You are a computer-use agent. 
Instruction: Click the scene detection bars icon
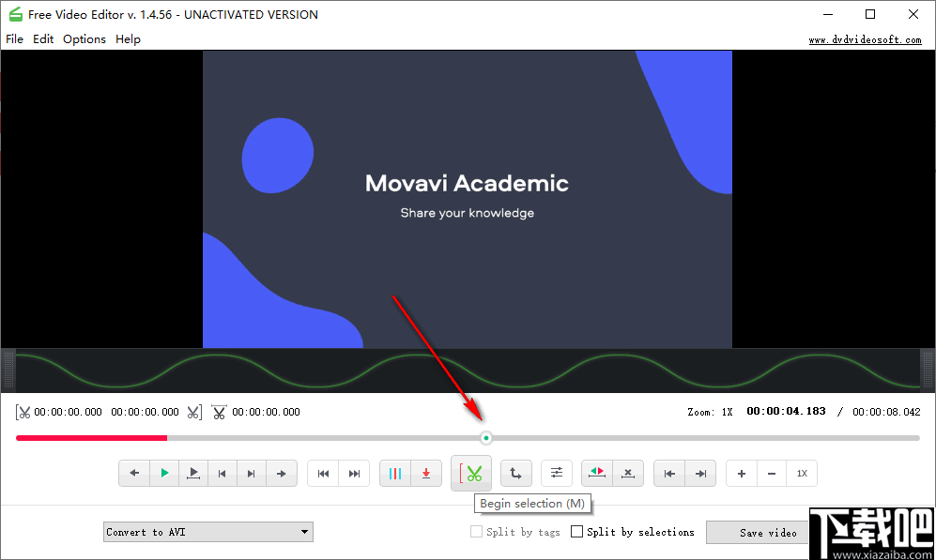click(395, 473)
